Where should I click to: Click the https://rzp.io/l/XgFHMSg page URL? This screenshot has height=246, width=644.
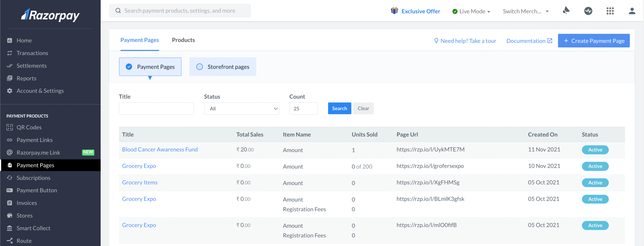pyautogui.click(x=428, y=182)
